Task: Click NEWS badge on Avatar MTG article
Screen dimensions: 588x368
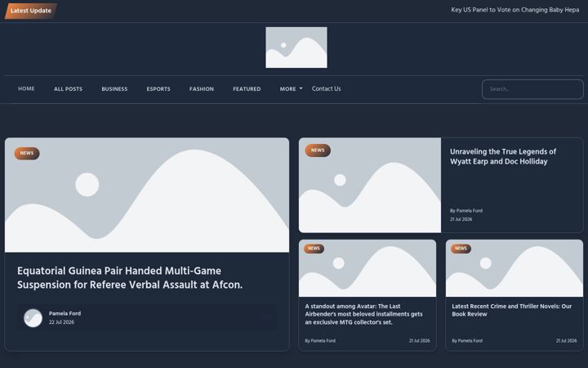Action: pos(314,249)
